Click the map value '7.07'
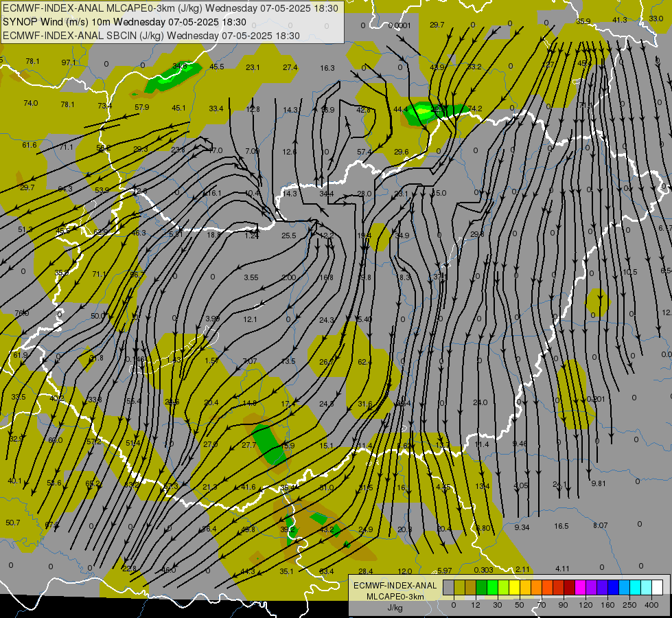The height and width of the screenshot is (618, 672). pos(250,361)
